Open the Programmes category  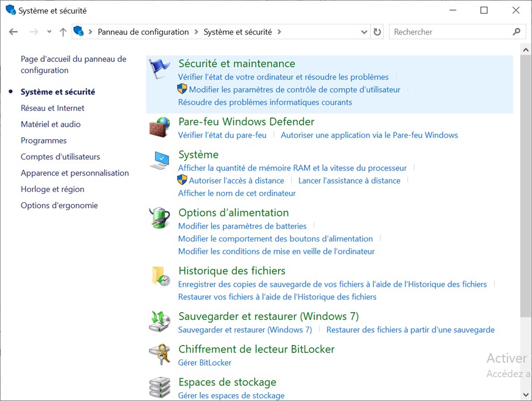(x=43, y=141)
